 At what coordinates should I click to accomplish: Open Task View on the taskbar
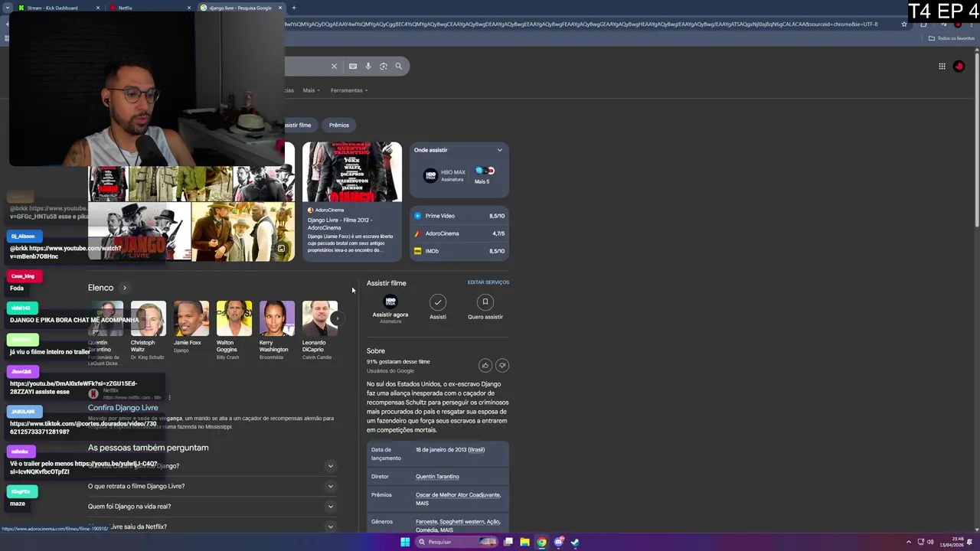click(508, 542)
